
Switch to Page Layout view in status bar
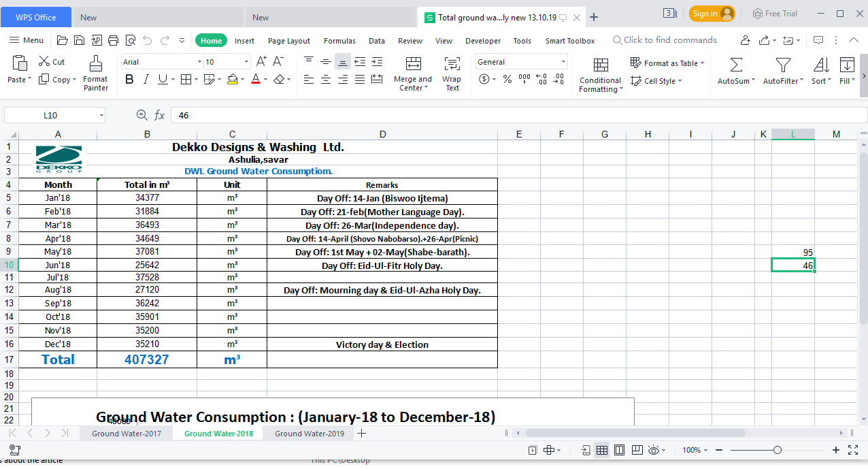[x=619, y=450]
